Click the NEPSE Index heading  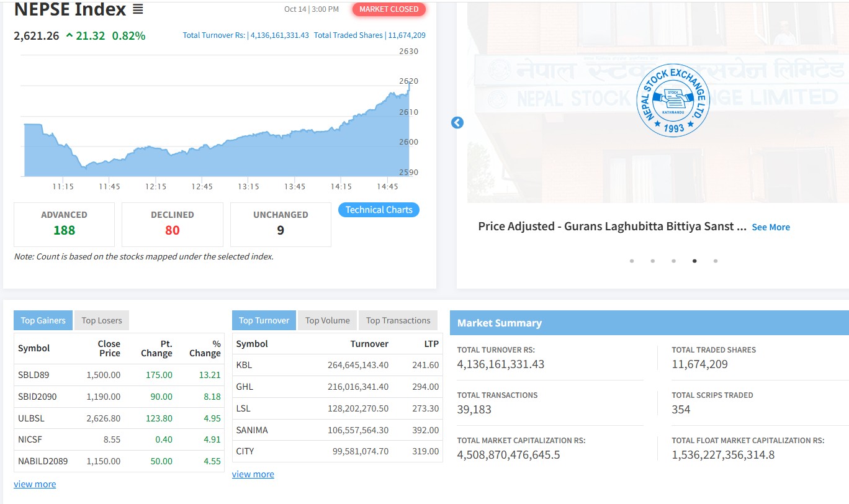point(70,10)
